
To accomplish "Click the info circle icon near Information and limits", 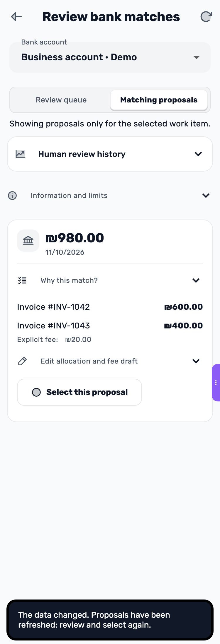I will click(12, 196).
